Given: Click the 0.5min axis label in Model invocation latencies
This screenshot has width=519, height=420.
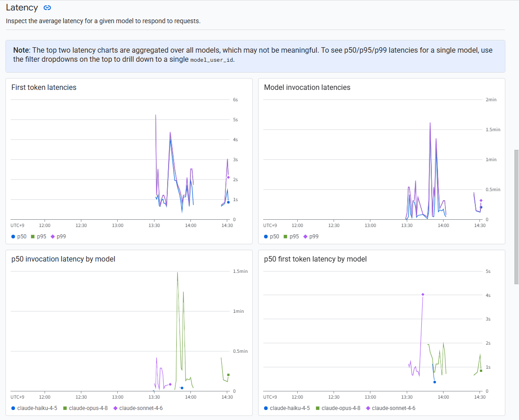Looking at the screenshot, I should [493, 189].
